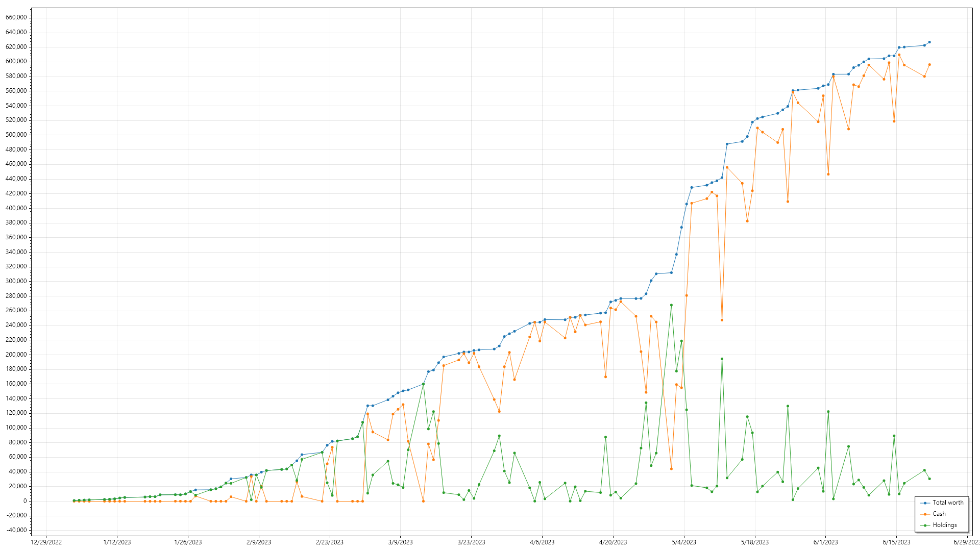The image size is (980, 551).
Task: Click the Holdings legend label
Action: 944,525
